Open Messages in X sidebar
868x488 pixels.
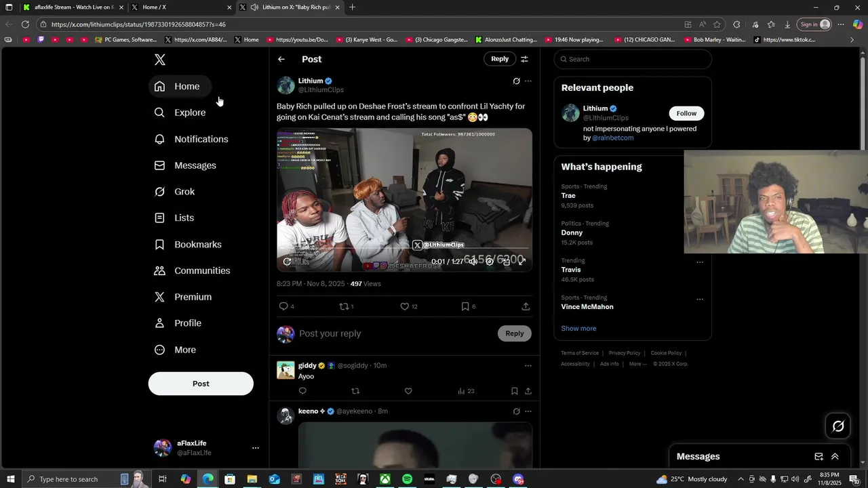[186, 165]
